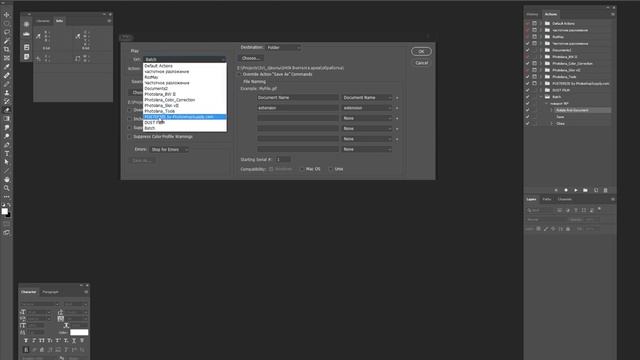Select the Crop tool
Screen dimensions: 640x360
point(7,49)
